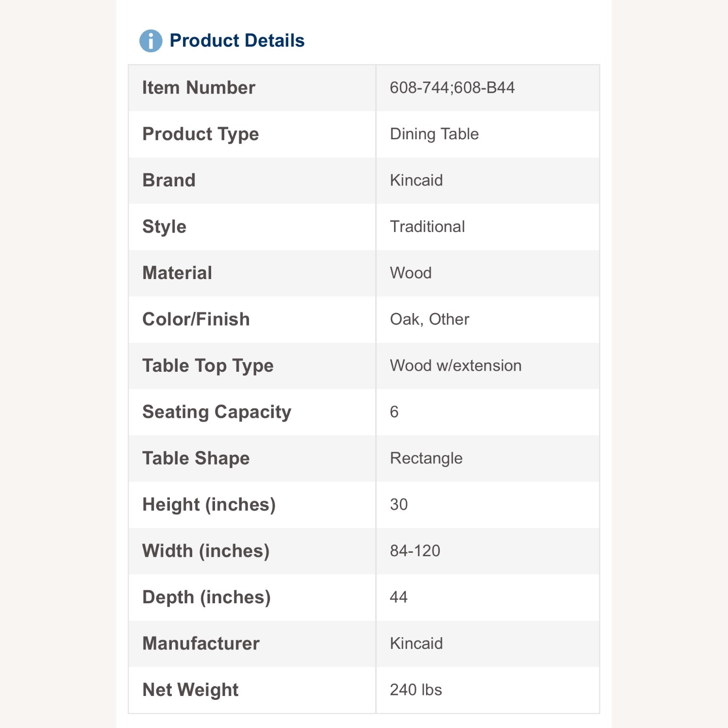
Task: Click the Seating Capacity label
Action: (217, 412)
